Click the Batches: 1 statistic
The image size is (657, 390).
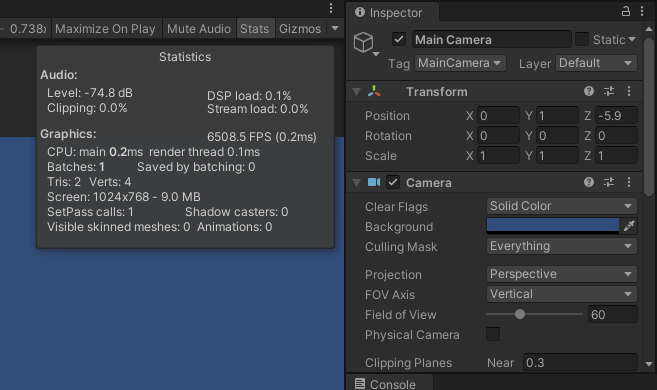coord(75,167)
